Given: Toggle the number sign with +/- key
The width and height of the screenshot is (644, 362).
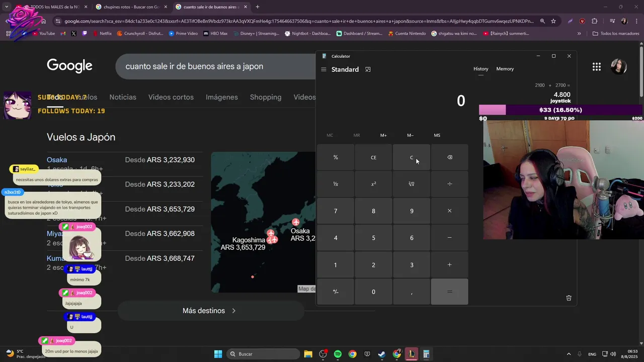Looking at the screenshot, I should point(336,292).
